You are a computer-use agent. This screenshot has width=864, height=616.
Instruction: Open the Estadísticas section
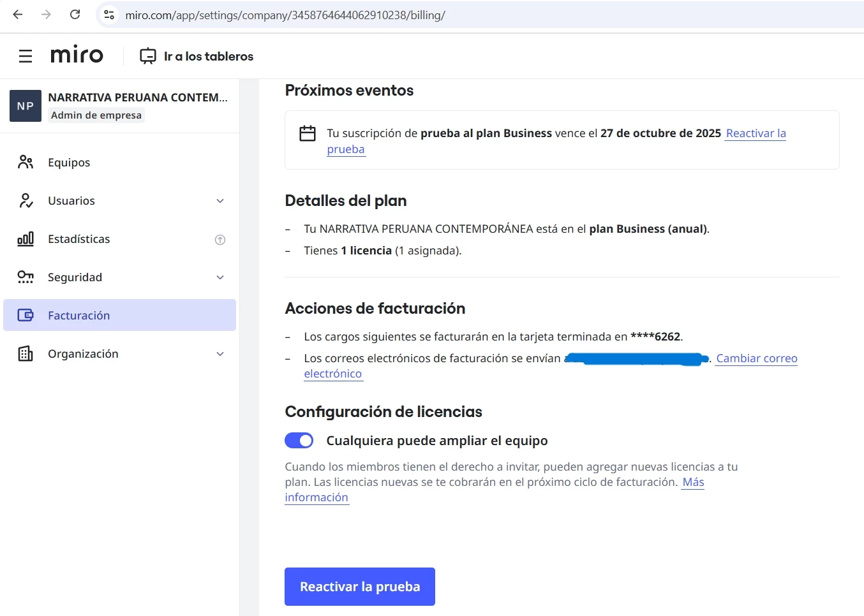119,238
